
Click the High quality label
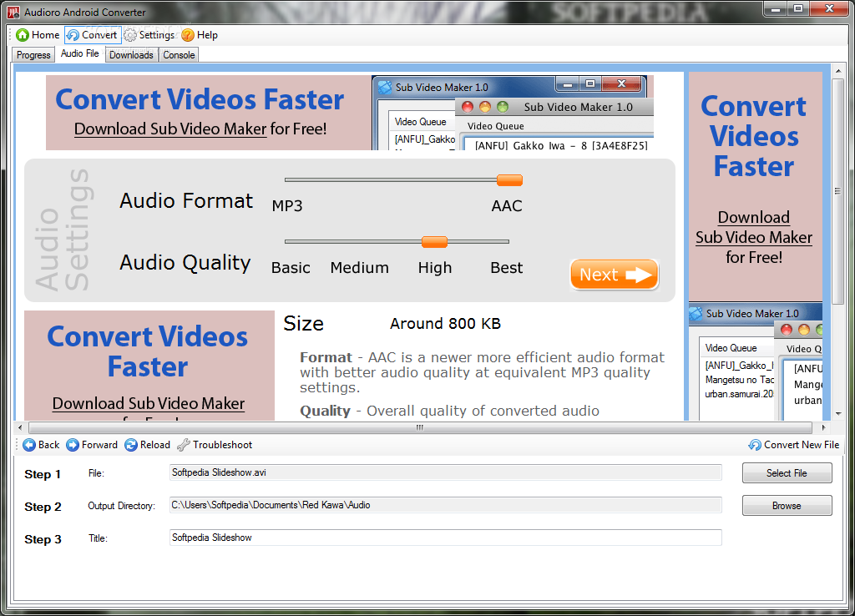tap(434, 268)
